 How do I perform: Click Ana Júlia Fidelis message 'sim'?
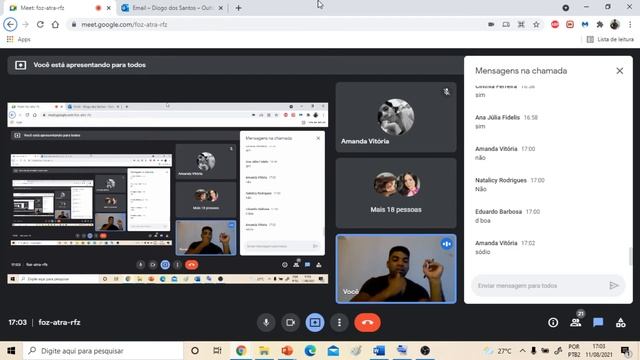[480, 126]
